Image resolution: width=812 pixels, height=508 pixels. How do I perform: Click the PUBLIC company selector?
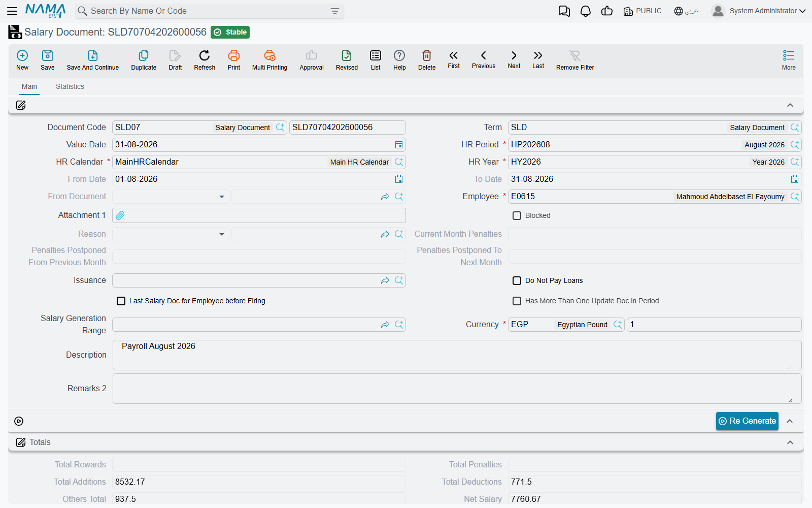(642, 11)
